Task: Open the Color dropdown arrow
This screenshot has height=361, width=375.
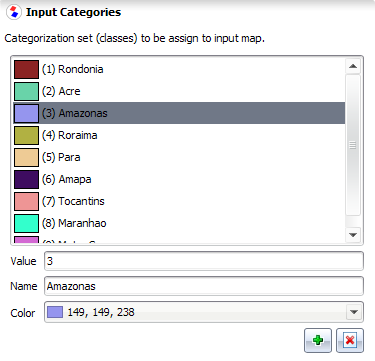Action: point(354,312)
